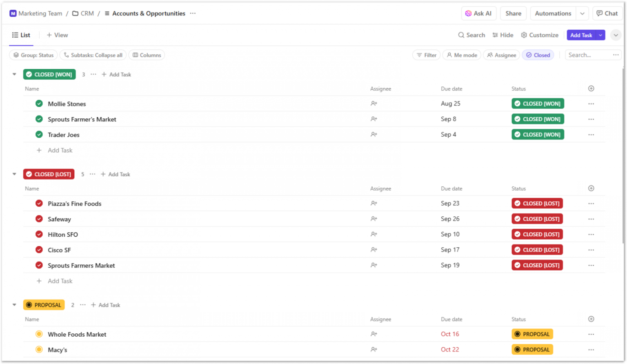The width and height of the screenshot is (627, 364).
Task: Assign a user to Whole Foods Market
Action: 374,334
